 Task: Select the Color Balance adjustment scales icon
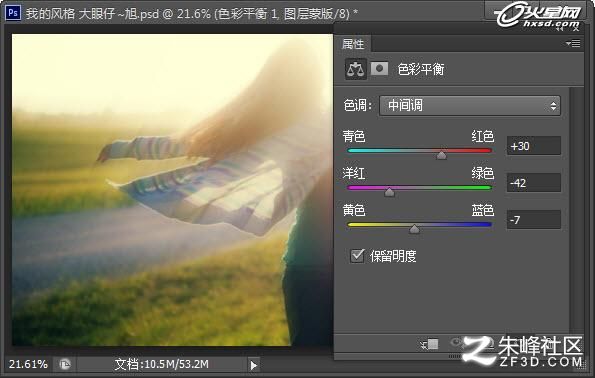356,69
